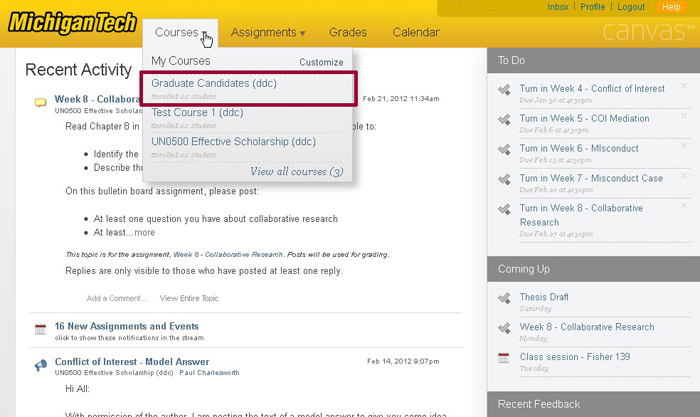Click the Canvas logo

pos(648,31)
